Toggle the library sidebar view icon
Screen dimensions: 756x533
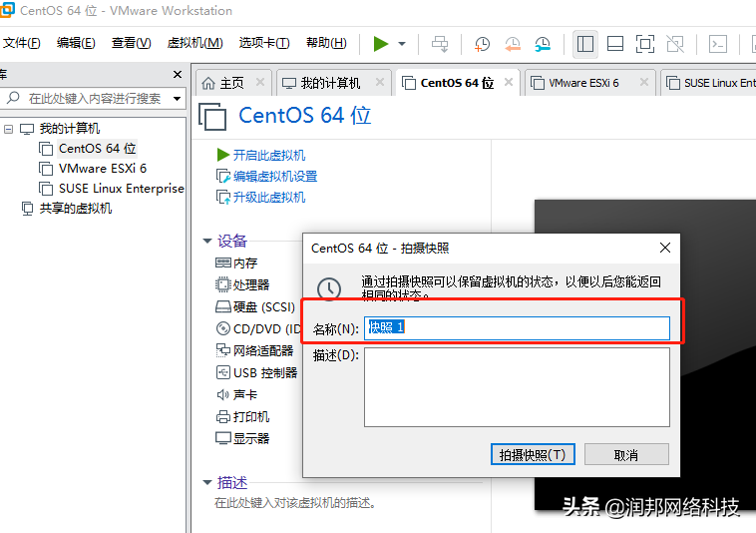tap(585, 44)
